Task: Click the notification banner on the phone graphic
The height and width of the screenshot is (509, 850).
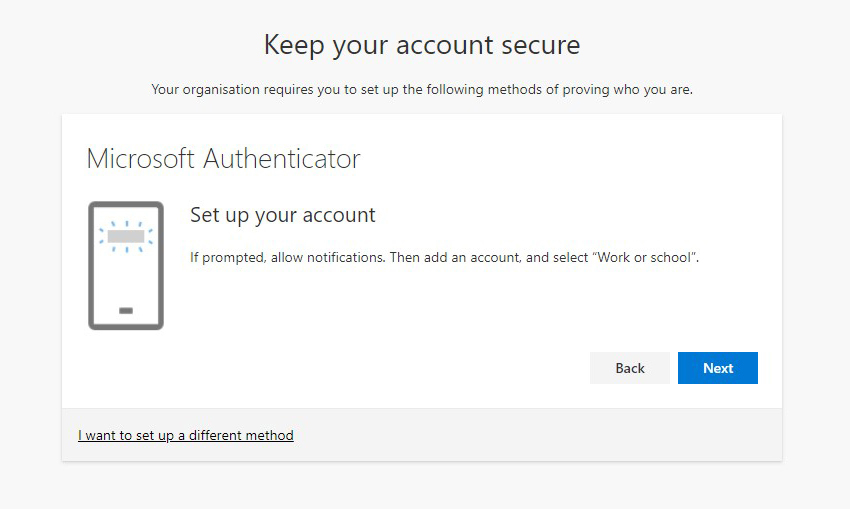Action: pyautogui.click(x=126, y=237)
